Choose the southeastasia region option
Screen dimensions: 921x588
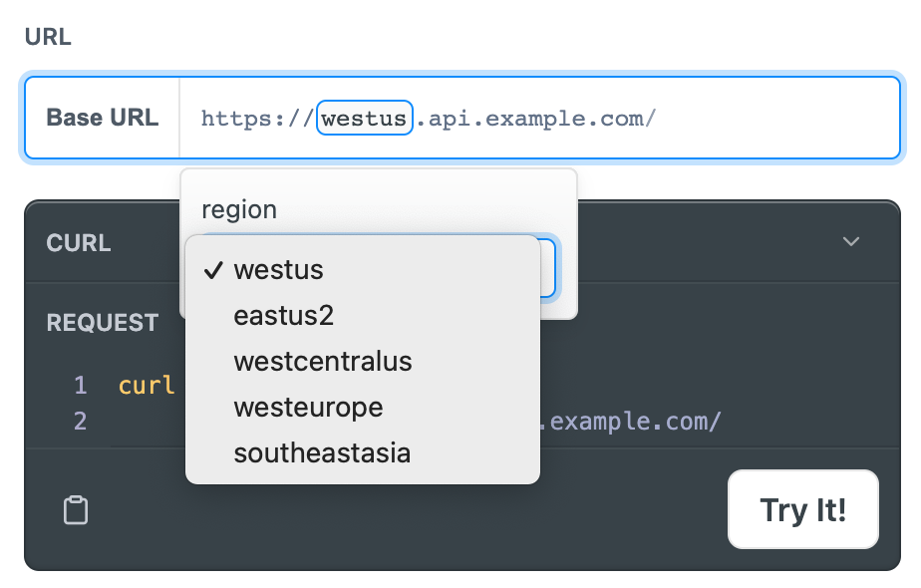pos(363,453)
